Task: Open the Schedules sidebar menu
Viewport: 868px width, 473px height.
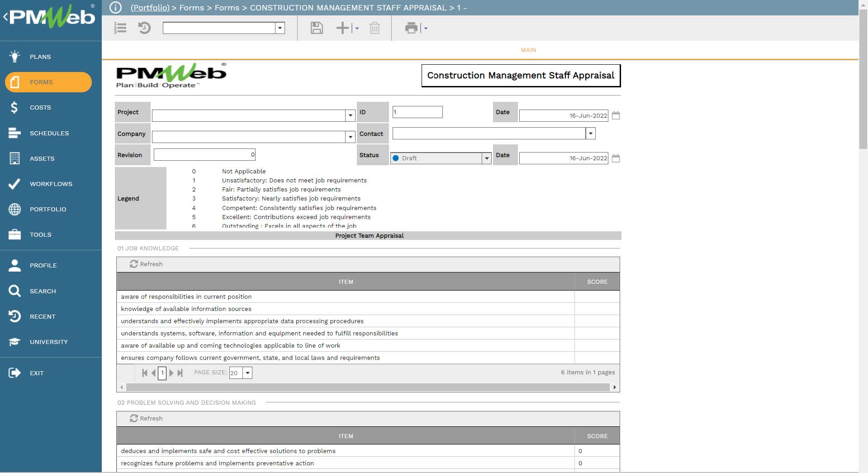Action: click(49, 133)
